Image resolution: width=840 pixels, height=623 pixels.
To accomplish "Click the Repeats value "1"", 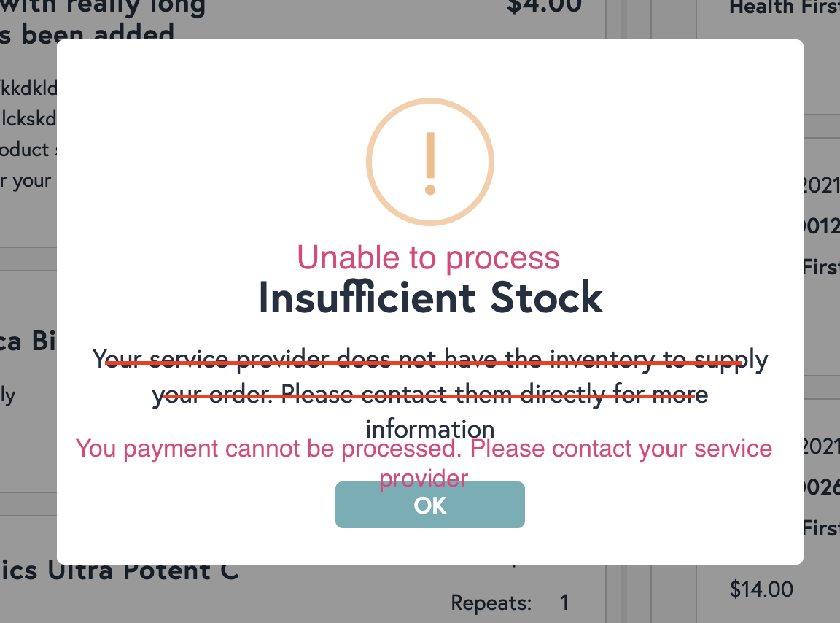I will [x=564, y=603].
